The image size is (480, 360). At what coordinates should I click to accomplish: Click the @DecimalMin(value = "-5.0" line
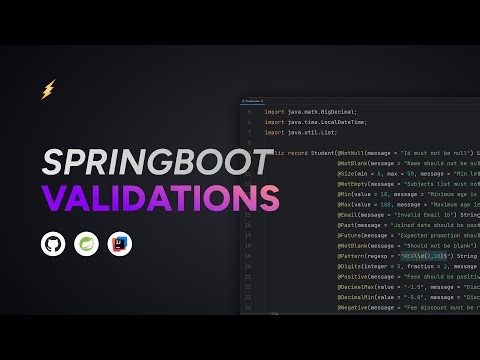pos(409,297)
